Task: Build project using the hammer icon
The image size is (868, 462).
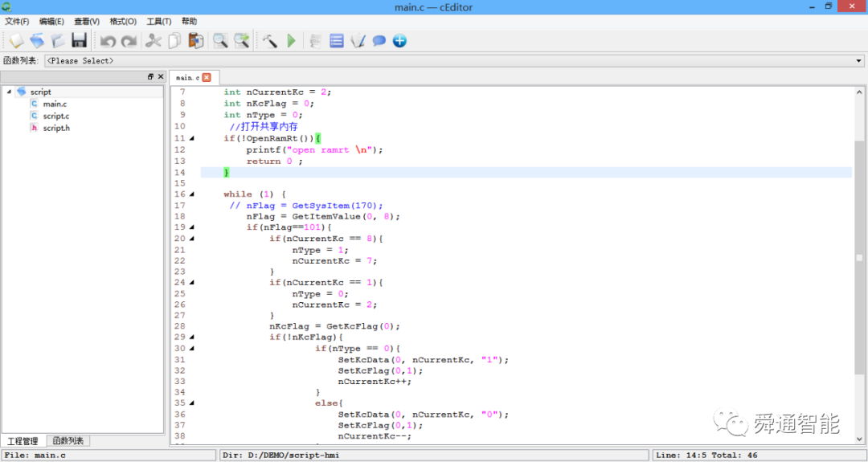Action: pos(270,40)
